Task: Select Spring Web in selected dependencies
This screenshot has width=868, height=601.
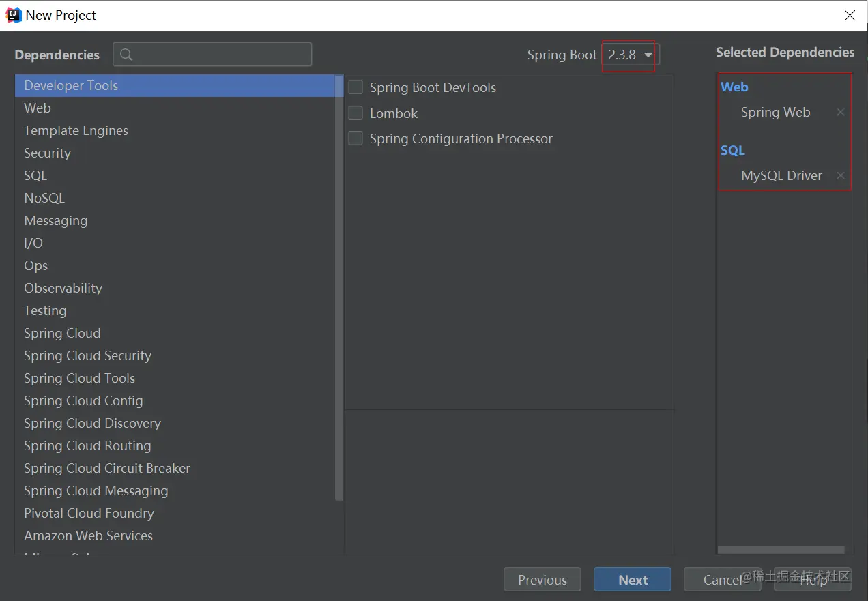Action: 775,113
